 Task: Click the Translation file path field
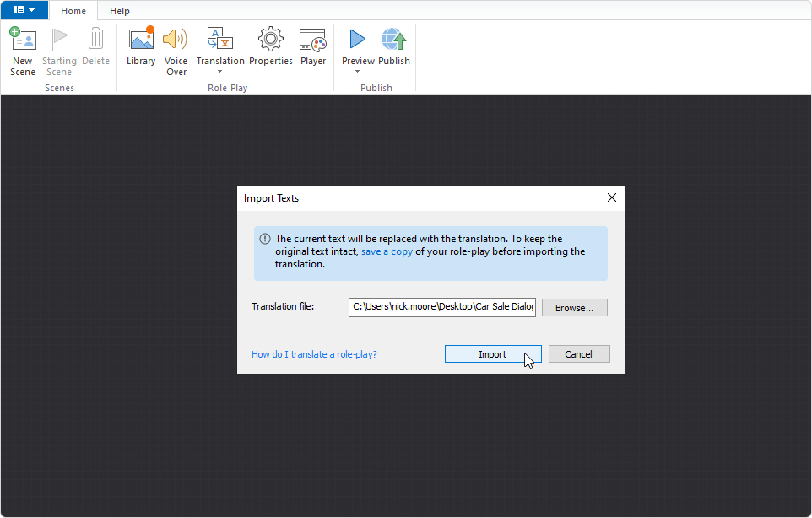coord(442,307)
